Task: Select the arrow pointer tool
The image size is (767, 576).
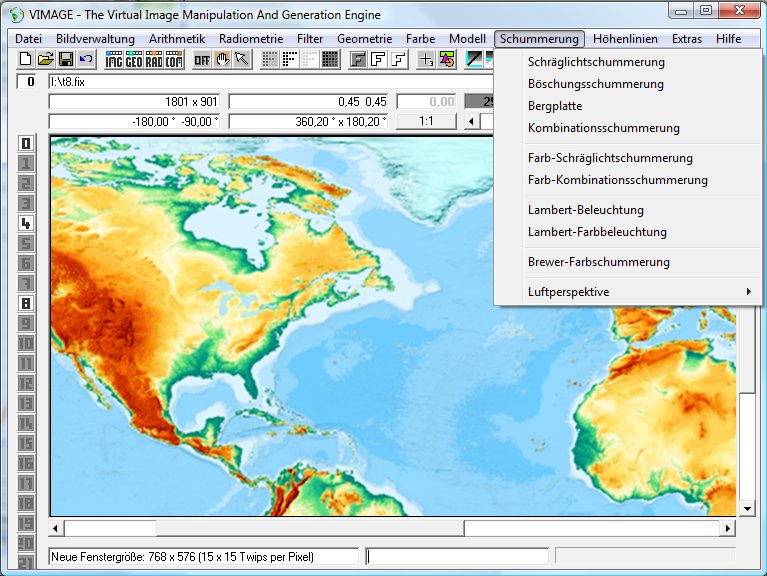Action: coord(242,60)
